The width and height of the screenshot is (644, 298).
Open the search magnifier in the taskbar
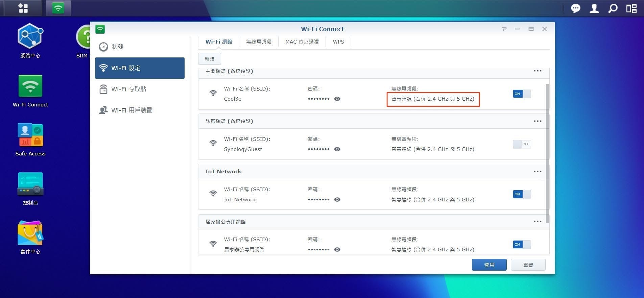tap(613, 8)
